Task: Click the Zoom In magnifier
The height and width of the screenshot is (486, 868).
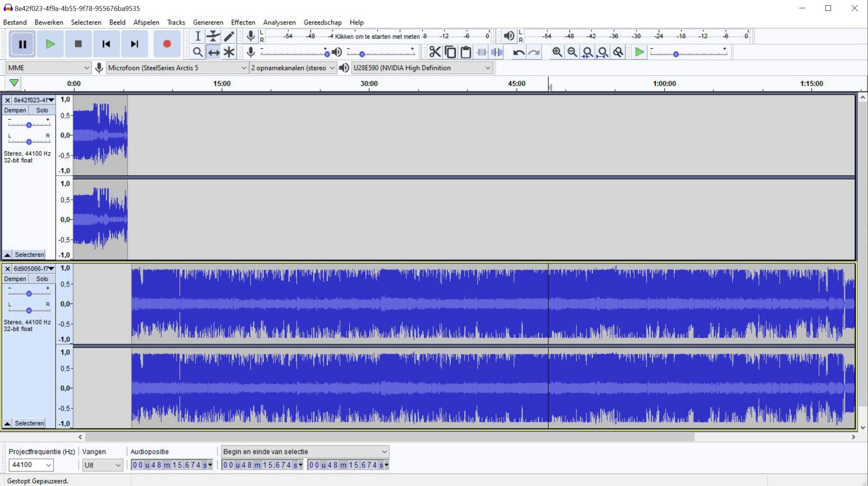Action: (x=557, y=52)
